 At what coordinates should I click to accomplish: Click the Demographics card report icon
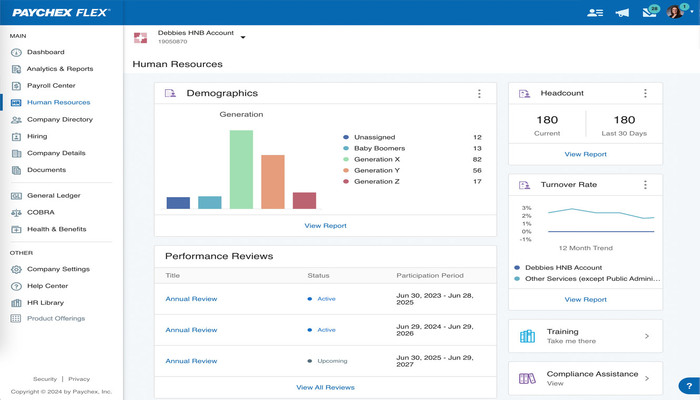pyautogui.click(x=170, y=93)
